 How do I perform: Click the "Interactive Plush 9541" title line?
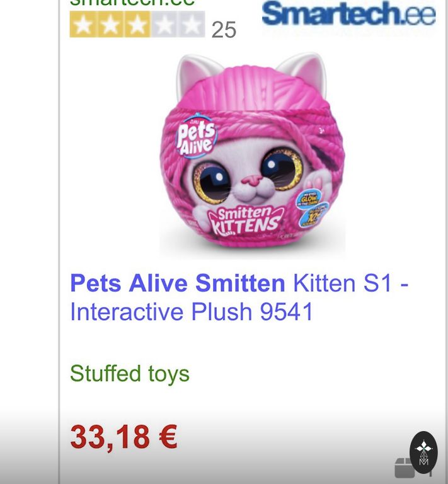point(192,312)
